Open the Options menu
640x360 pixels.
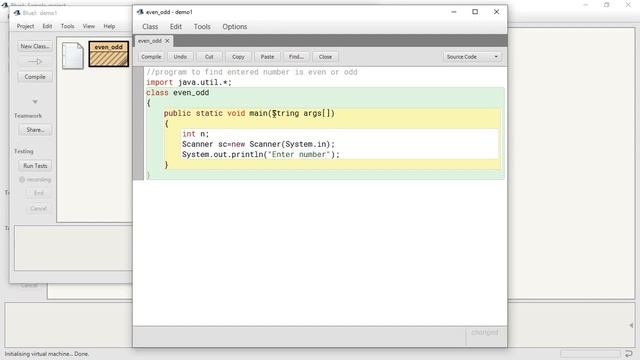coord(235,27)
